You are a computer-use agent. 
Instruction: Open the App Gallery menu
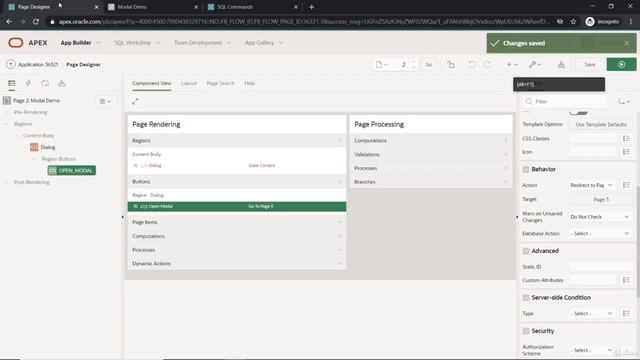click(263, 42)
